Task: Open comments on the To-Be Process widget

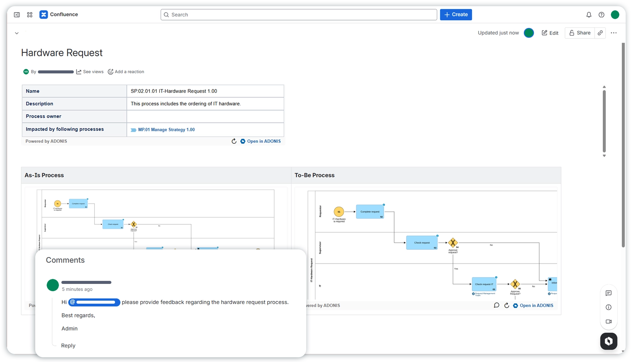Action: [496, 305]
